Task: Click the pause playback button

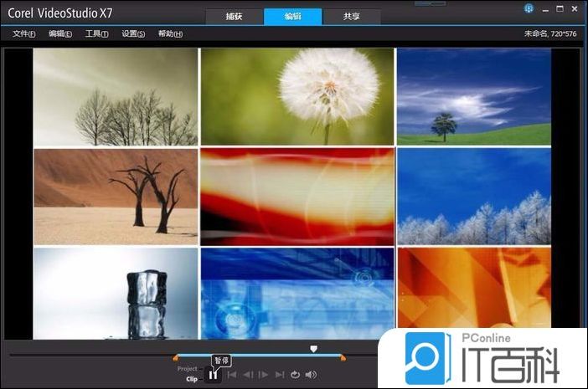Action: click(x=213, y=375)
